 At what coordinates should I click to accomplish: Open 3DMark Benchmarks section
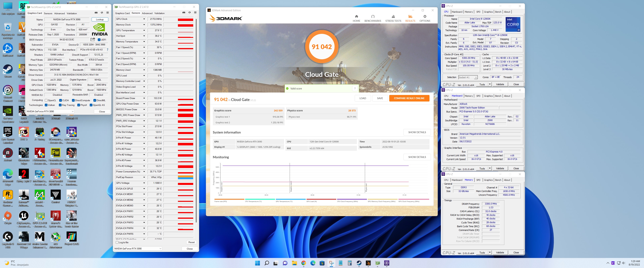(x=373, y=18)
